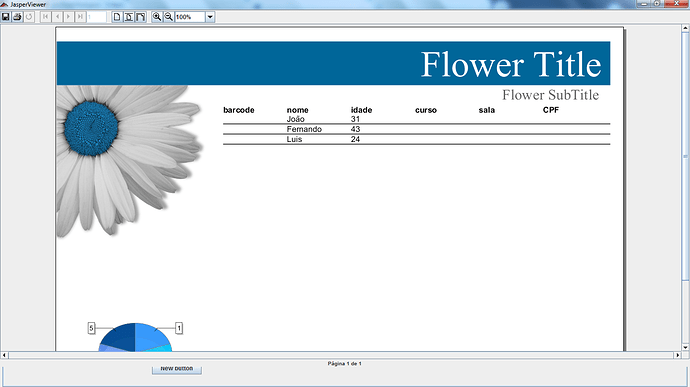Click the vertical scrollbar down arrow
Screen dimensions: 690x387
(x=685, y=347)
